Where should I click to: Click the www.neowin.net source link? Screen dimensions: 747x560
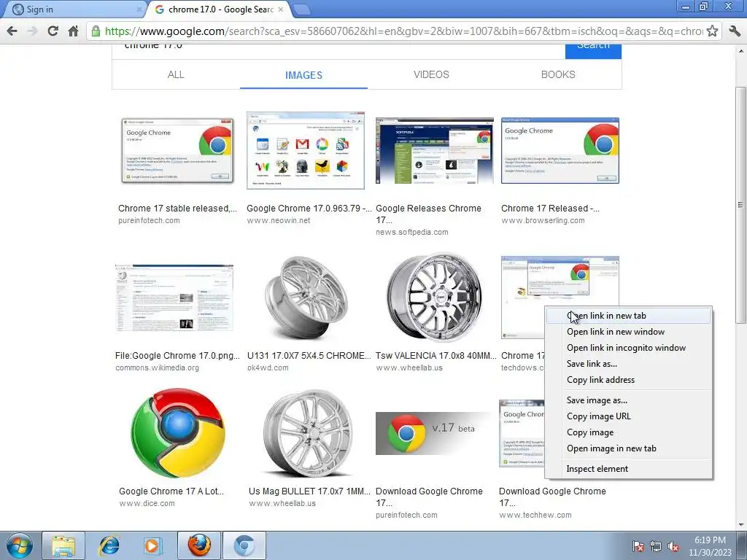[x=279, y=220]
